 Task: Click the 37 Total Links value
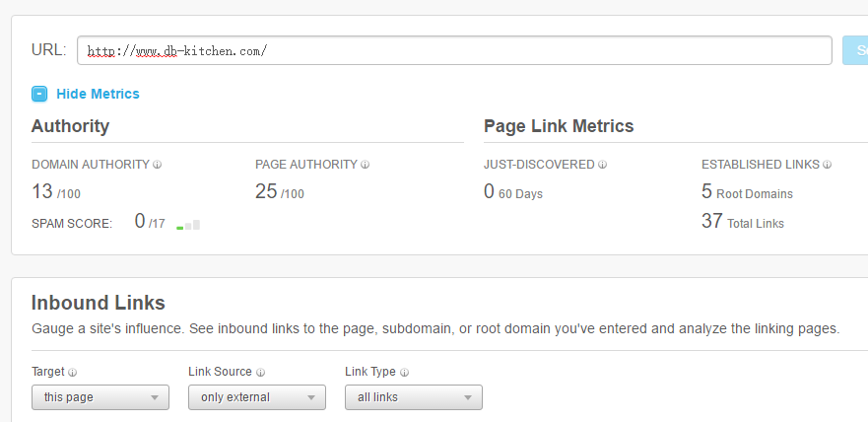tap(742, 222)
